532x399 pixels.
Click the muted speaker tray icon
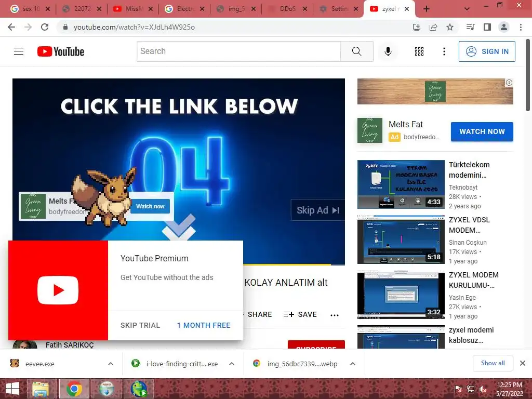[483, 389]
